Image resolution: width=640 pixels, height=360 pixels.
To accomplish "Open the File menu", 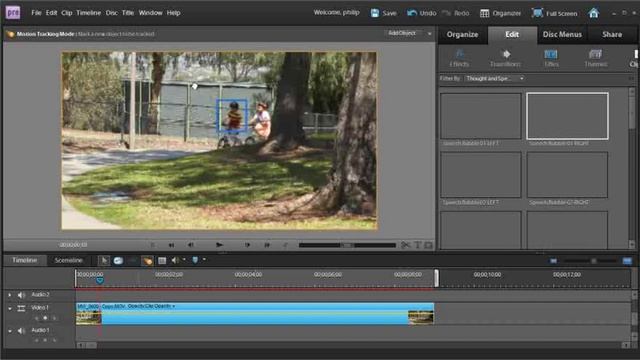I will pyautogui.click(x=36, y=13).
